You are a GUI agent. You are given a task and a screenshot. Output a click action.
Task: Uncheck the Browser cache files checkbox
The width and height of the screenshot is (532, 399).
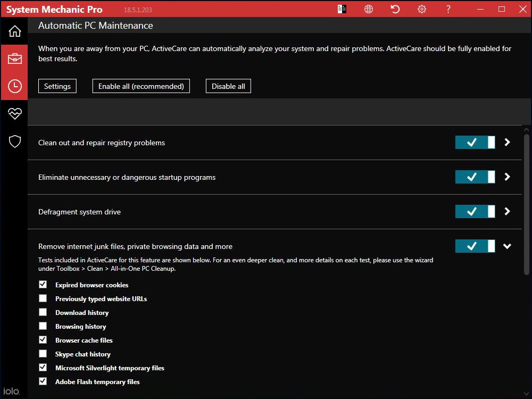point(43,340)
